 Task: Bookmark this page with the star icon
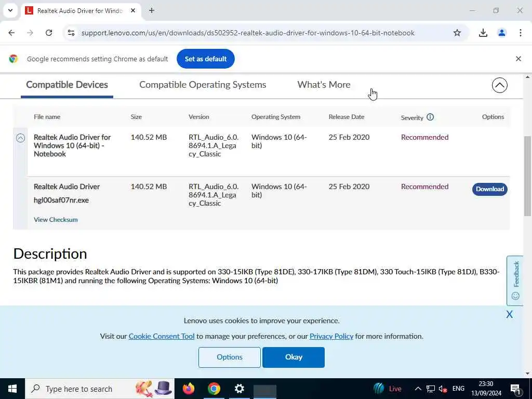[x=457, y=33]
